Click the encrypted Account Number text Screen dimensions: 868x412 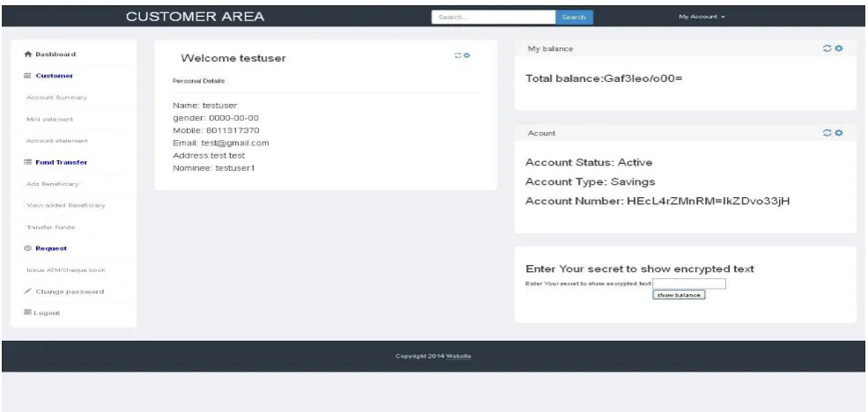click(x=708, y=201)
